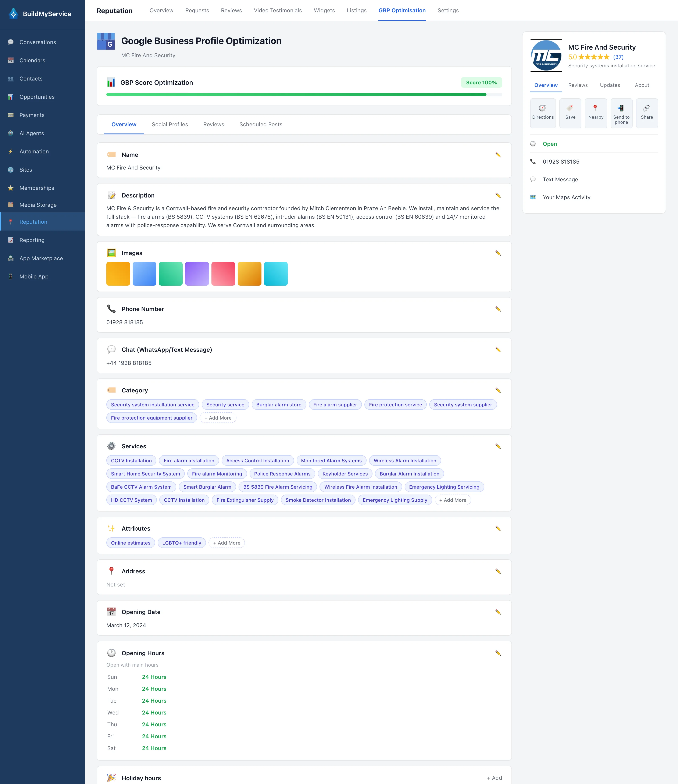This screenshot has height=784, width=678.
Task: Click the pencil next to Chat (WhatsApp/Text Message)
Action: [x=498, y=350]
